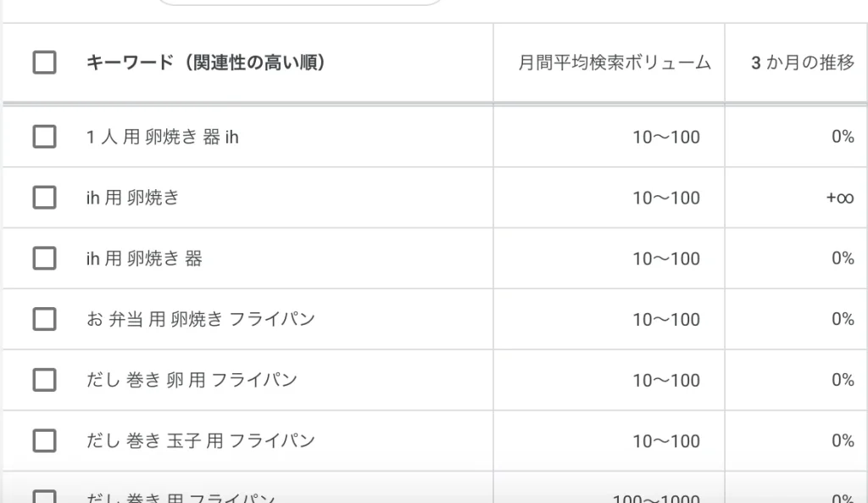Click the +∞ trend value for ih 用 卵焼き
This screenshot has height=503, width=868.
tap(839, 198)
